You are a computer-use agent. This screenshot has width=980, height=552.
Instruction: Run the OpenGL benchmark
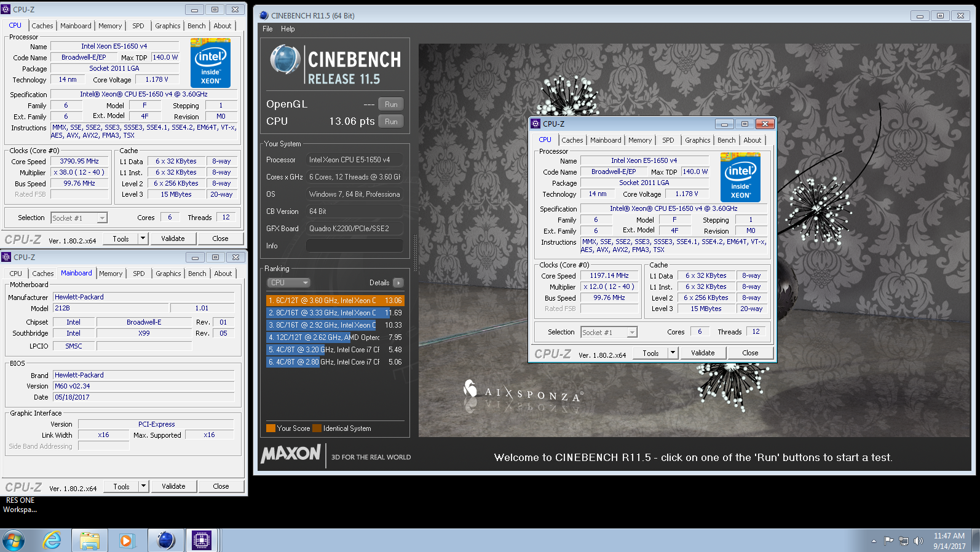pyautogui.click(x=391, y=104)
